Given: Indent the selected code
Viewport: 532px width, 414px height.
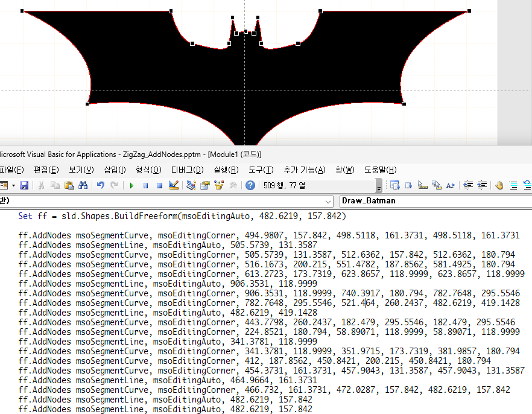Looking at the screenshot, I should click(468, 185).
